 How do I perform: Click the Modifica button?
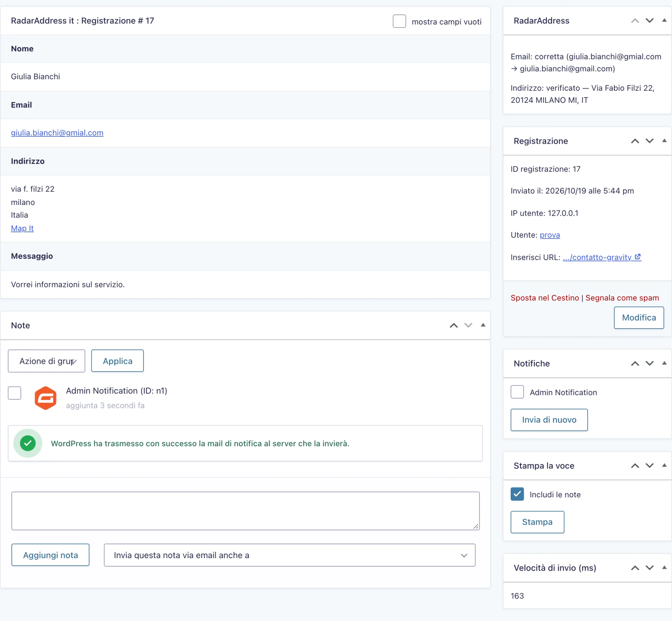tap(639, 318)
